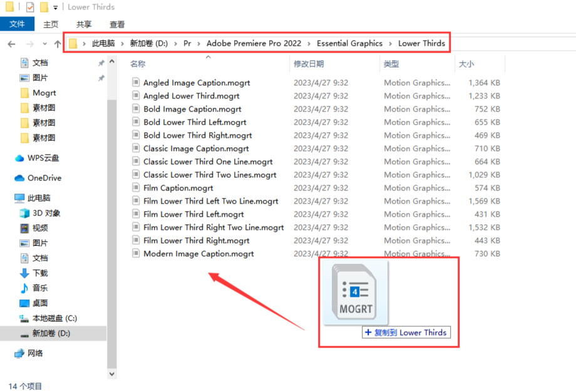This screenshot has height=392, width=576.
Task: Go forward with the right arrow button
Action: coord(30,44)
